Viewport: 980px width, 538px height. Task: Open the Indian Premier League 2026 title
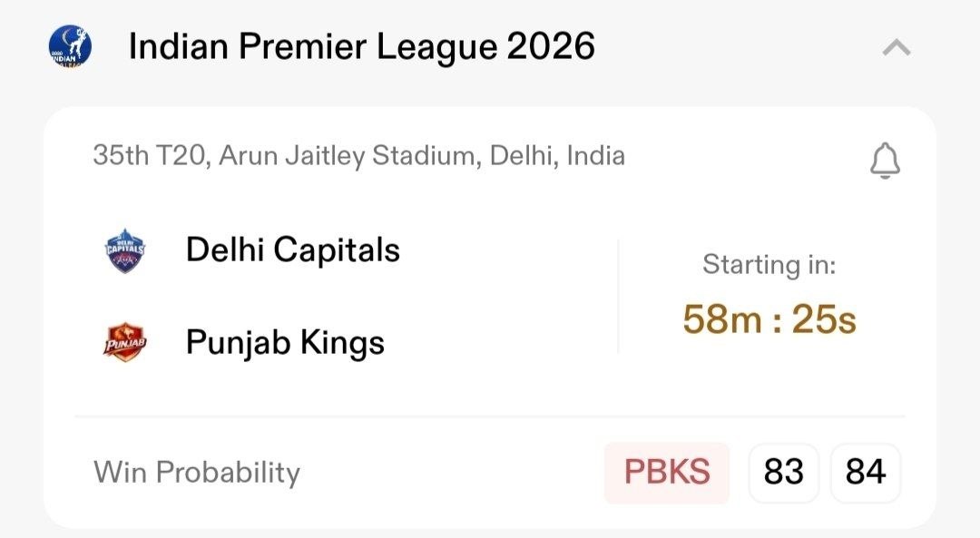[361, 47]
